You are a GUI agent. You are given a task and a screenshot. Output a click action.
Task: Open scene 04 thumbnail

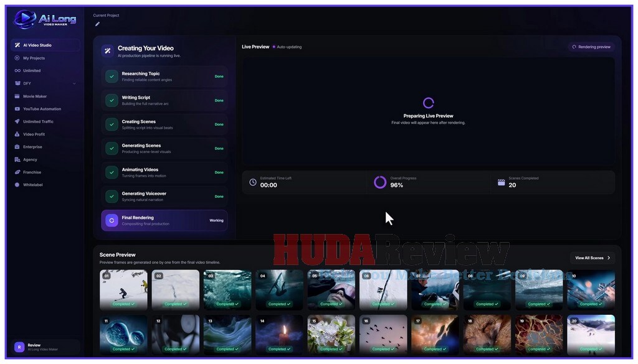coord(280,290)
